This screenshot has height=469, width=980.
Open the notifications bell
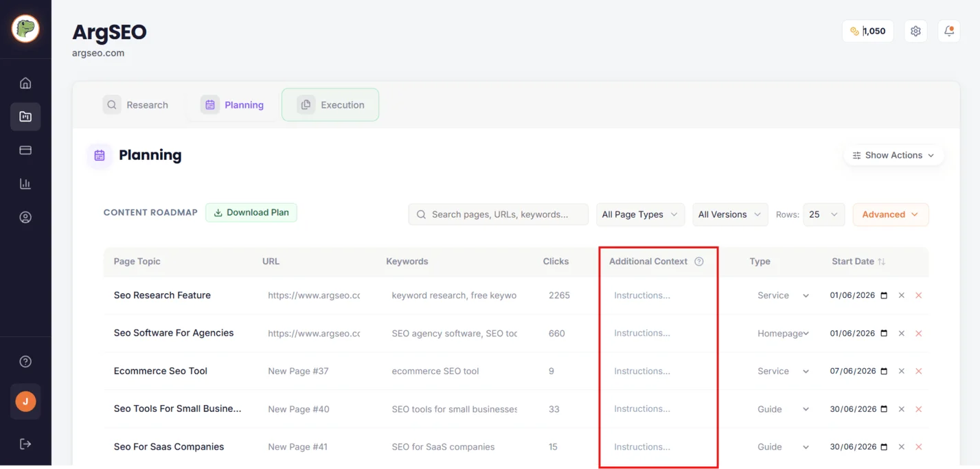point(949,31)
